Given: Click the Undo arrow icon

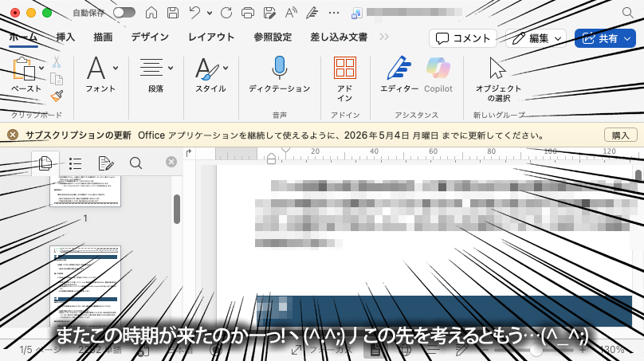Looking at the screenshot, I should 194,13.
